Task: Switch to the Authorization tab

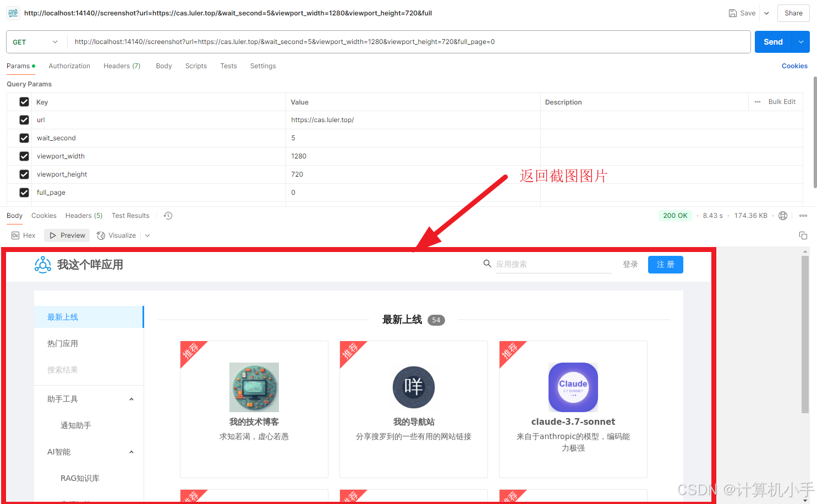Action: (69, 66)
